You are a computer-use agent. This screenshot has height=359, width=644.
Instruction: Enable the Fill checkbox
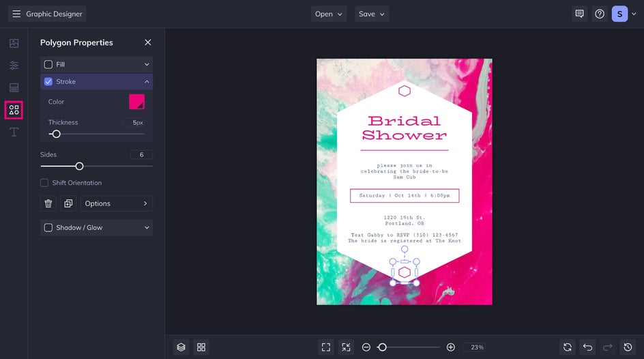pyautogui.click(x=48, y=64)
